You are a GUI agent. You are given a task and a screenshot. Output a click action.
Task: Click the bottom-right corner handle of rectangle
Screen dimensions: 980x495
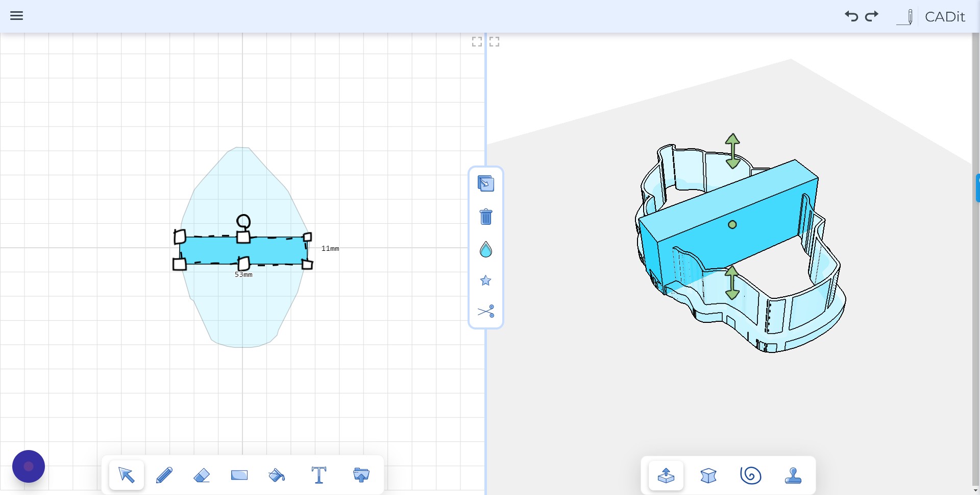click(x=307, y=264)
